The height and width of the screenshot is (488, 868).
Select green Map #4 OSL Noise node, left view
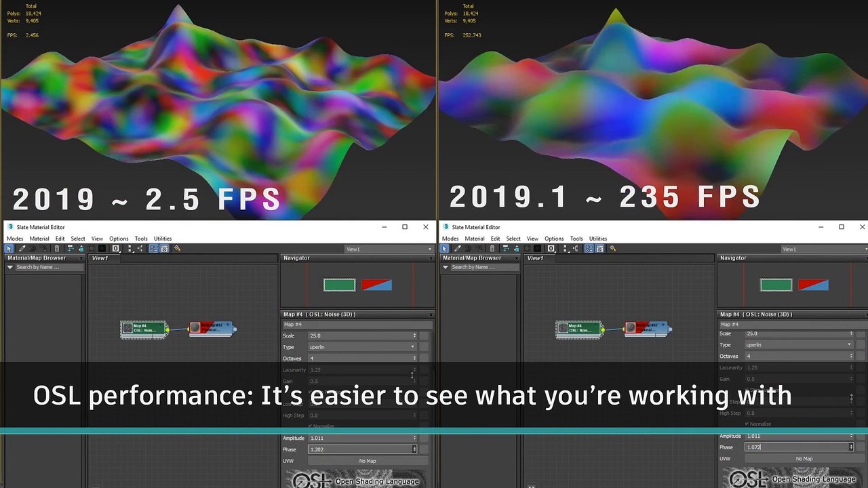point(144,329)
